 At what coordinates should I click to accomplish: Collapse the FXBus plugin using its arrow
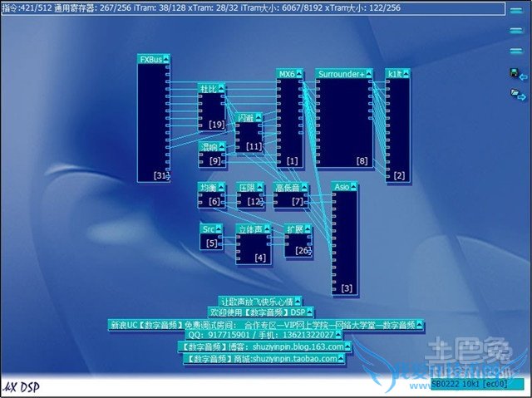[x=166, y=59]
